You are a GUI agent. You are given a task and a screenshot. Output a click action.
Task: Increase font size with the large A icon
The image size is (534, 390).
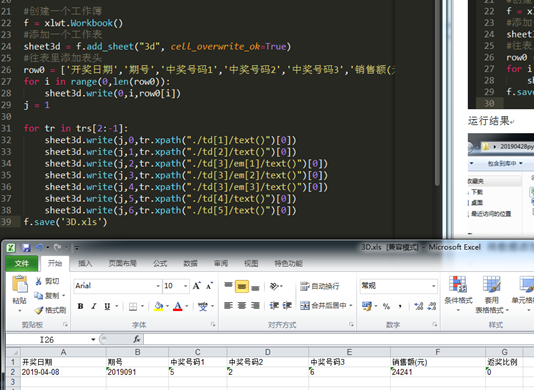[197, 286]
